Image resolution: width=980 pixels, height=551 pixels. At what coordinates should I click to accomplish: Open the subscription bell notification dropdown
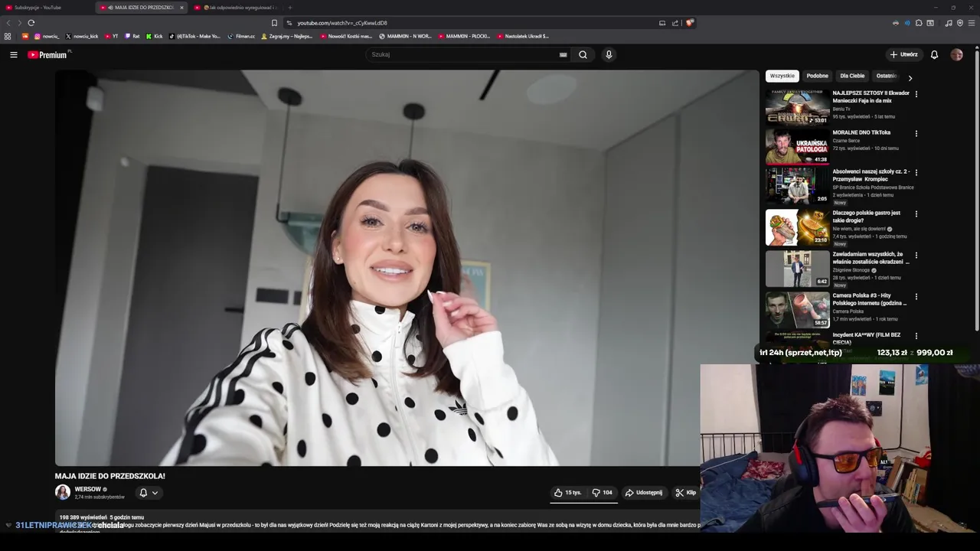point(149,493)
